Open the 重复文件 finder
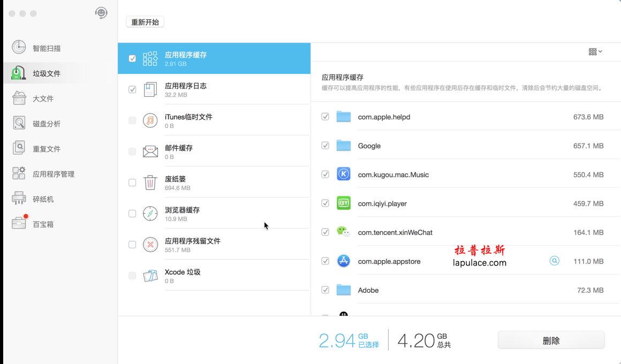Screen dimensions: 621x364 (32, 148)
